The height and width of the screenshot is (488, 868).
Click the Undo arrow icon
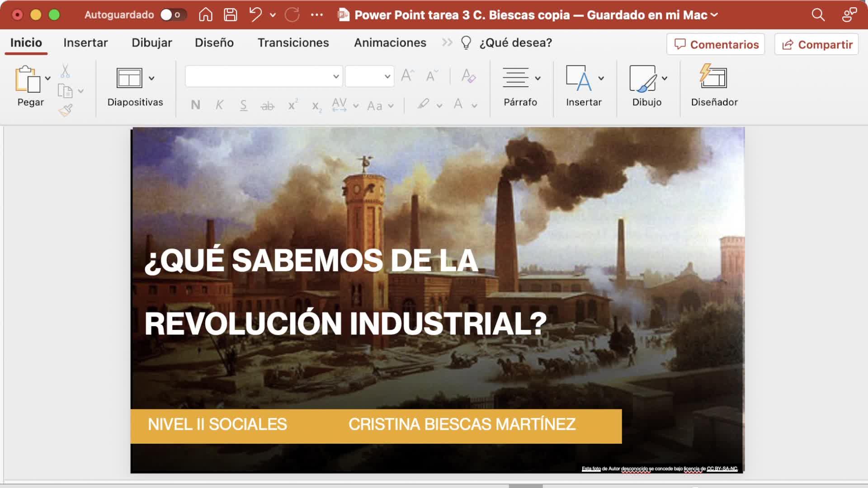tap(255, 15)
